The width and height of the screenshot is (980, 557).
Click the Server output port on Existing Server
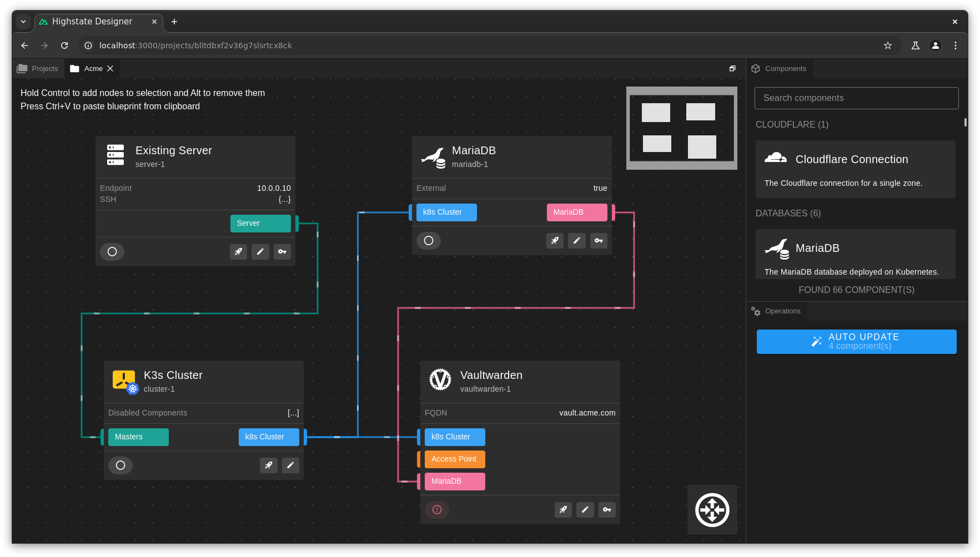(260, 224)
